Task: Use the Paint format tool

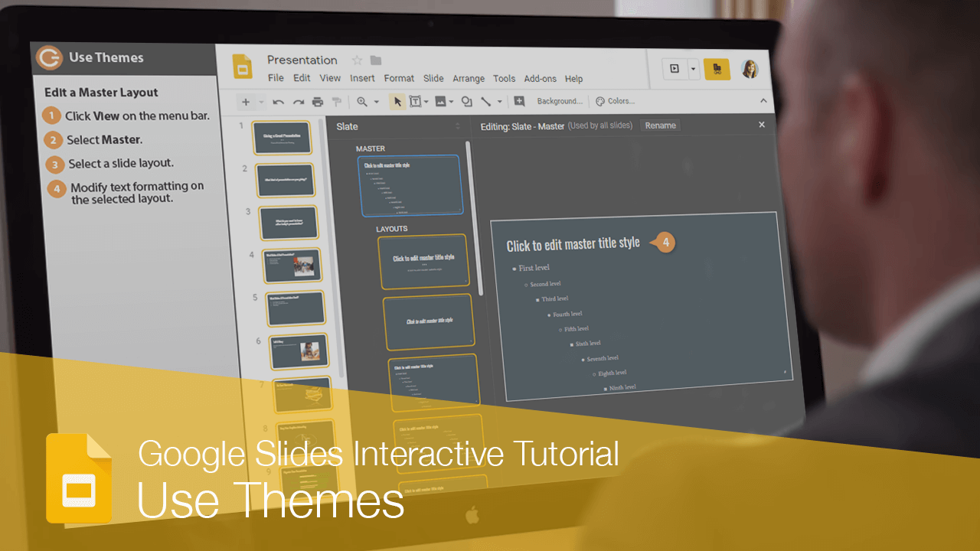Action: pos(337,102)
